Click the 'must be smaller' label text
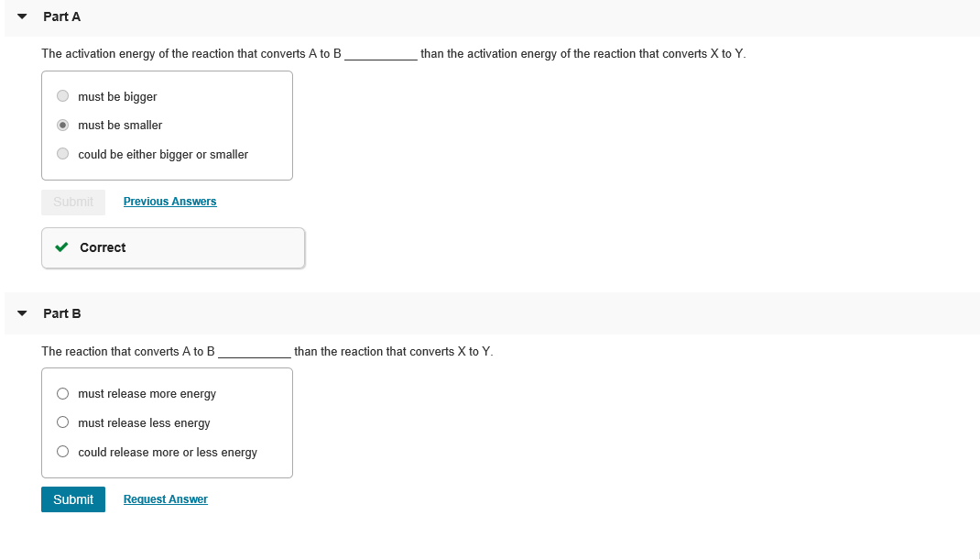This screenshot has width=980, height=559. (x=120, y=125)
